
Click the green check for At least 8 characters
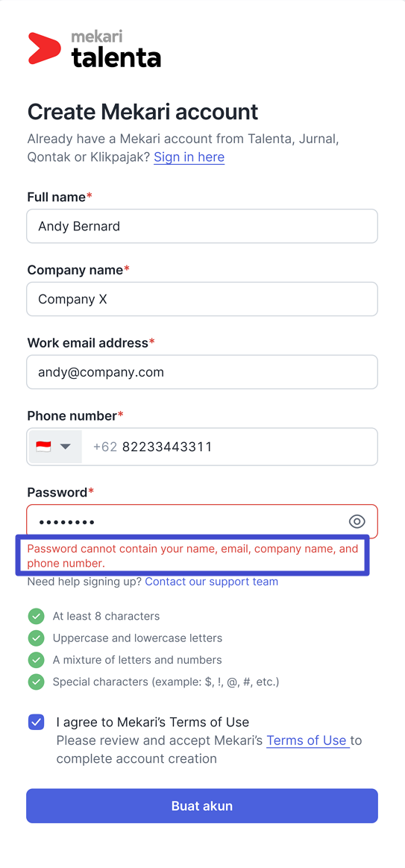(x=36, y=616)
